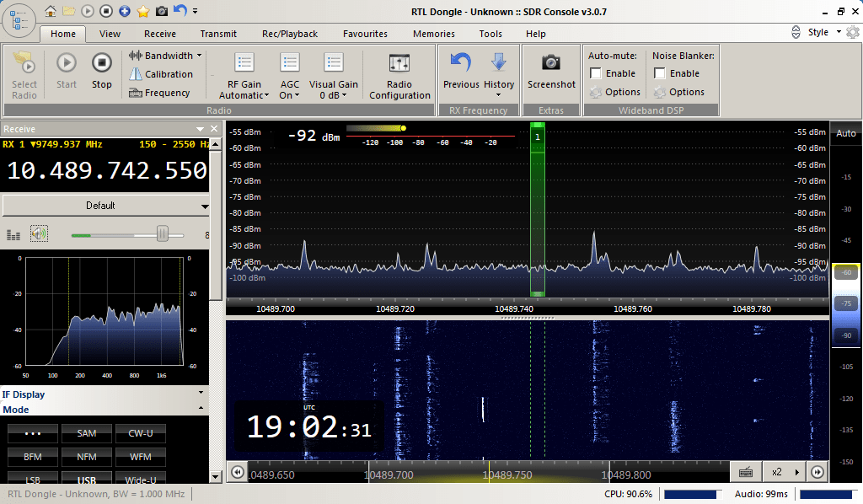The image size is (863, 504).
Task: Click the -90 level slider handle
Action: (x=846, y=335)
